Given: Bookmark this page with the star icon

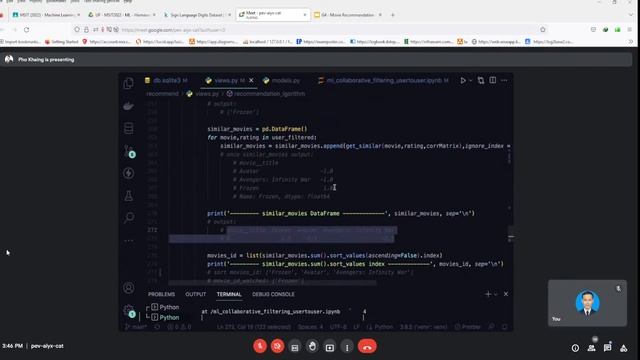Looking at the screenshot, I should point(542,30).
